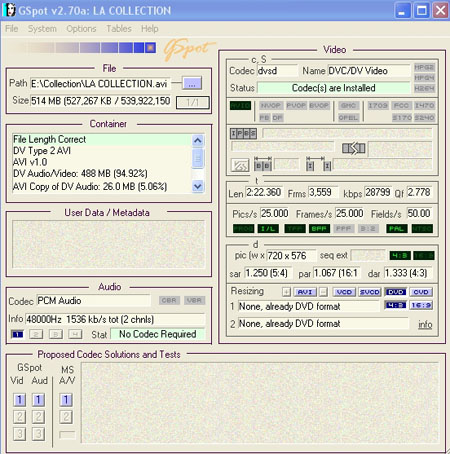Screen dimensions: 450x454
Task: Click the IPBS frame type icon
Action: pyautogui.click(x=243, y=134)
